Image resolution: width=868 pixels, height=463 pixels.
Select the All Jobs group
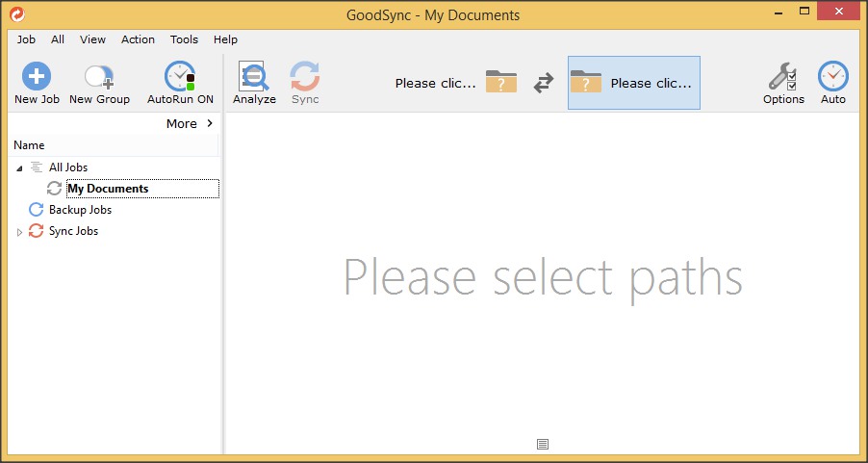pos(68,167)
